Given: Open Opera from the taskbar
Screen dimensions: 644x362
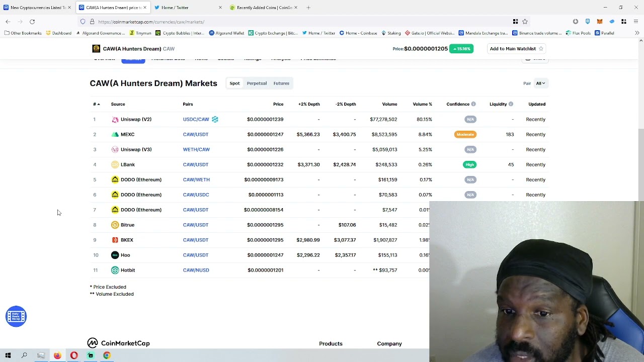Looking at the screenshot, I should pos(74,355).
